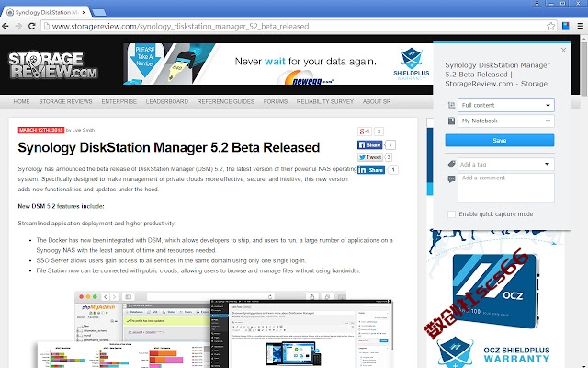The image size is (588, 368).
Task: Click the clip type icon beside Full content
Action: pos(451,105)
